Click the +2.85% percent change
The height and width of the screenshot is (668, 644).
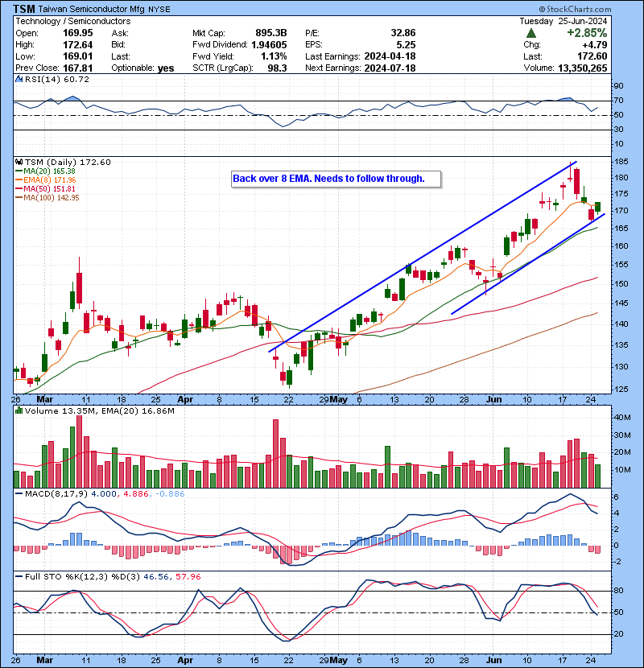click(x=587, y=33)
